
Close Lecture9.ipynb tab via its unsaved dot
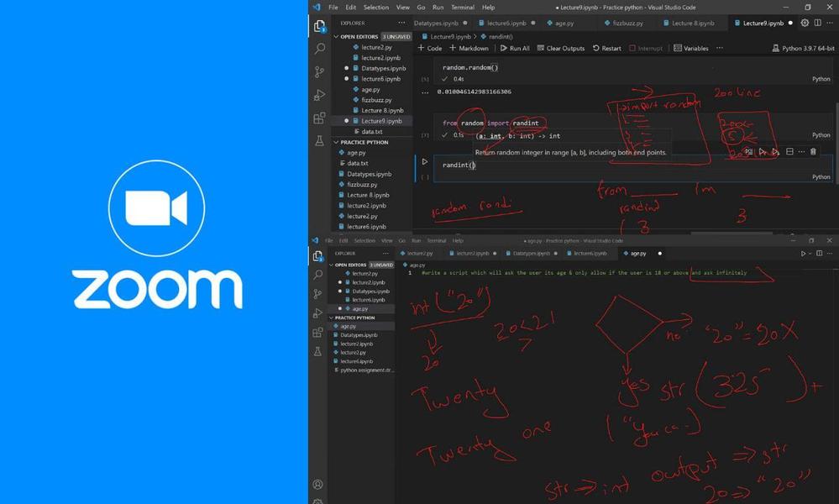tap(790, 23)
